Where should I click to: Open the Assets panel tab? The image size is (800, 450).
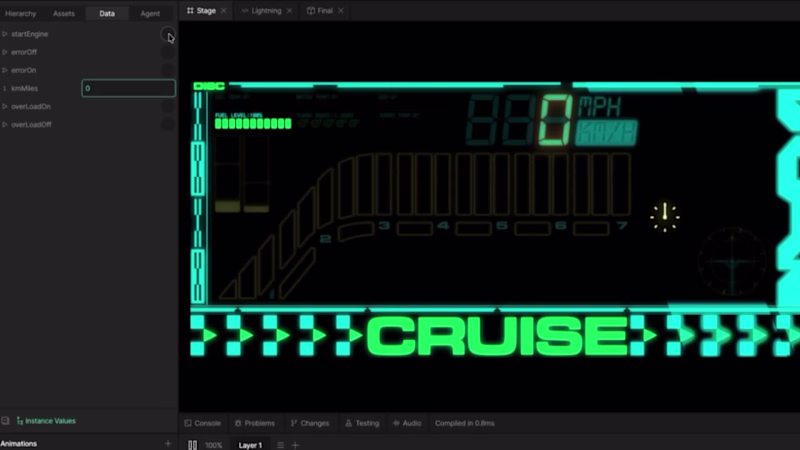tap(64, 14)
